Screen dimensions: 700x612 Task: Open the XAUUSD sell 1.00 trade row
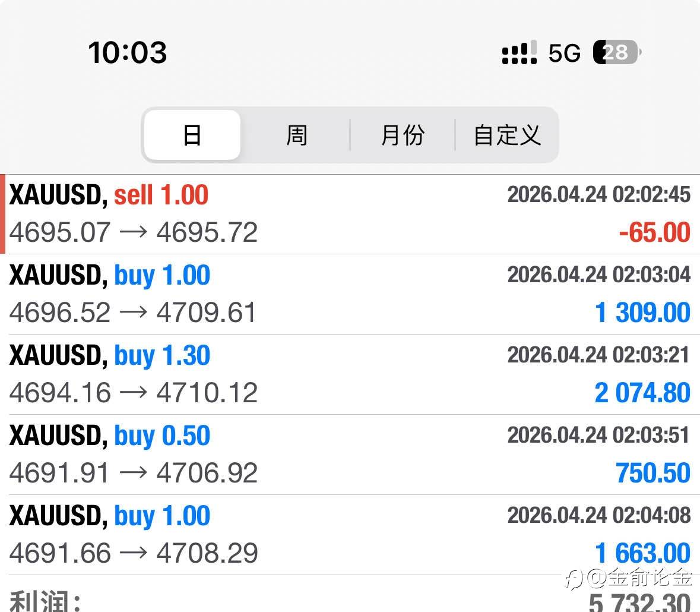coord(350,214)
